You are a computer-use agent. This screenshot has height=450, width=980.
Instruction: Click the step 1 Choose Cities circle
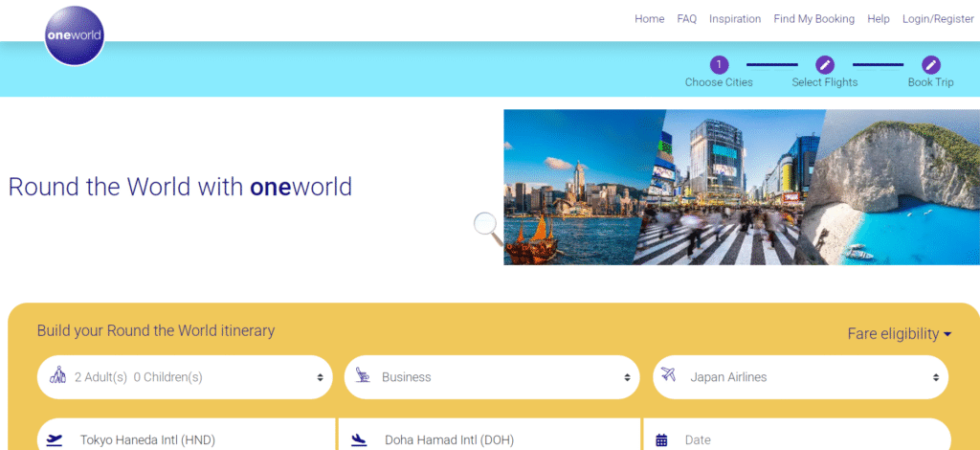(719, 64)
